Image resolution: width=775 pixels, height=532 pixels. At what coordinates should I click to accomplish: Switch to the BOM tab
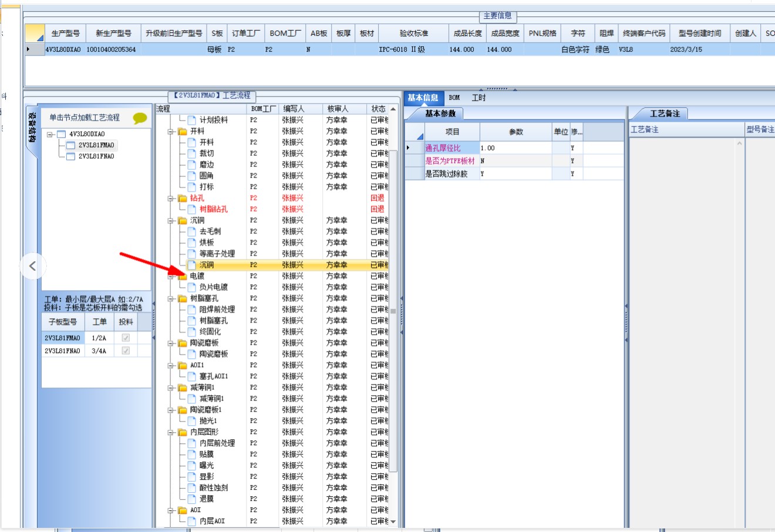point(454,98)
